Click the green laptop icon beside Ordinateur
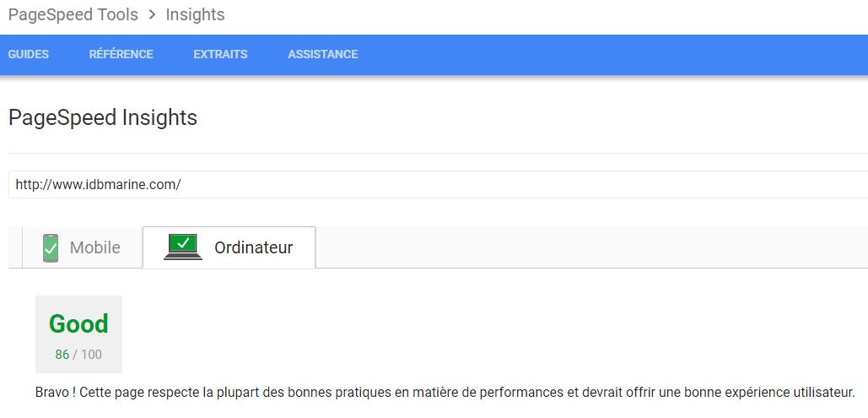Viewport: 868px width, 418px height. tap(183, 247)
